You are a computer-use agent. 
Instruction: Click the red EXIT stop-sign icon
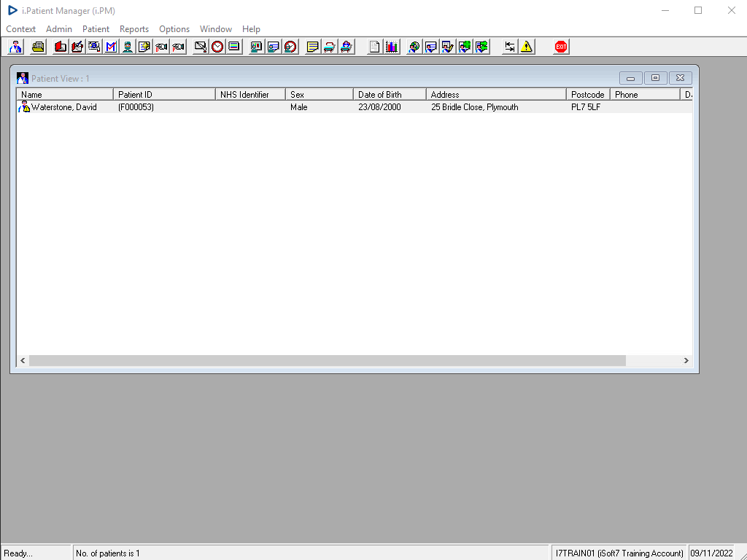[x=561, y=47]
